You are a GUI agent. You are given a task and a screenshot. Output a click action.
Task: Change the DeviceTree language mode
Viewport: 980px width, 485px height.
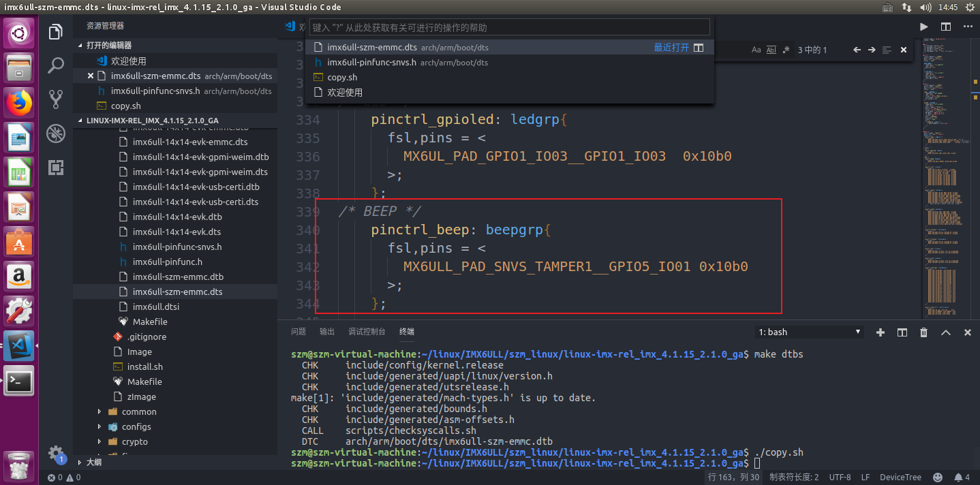tap(900, 478)
